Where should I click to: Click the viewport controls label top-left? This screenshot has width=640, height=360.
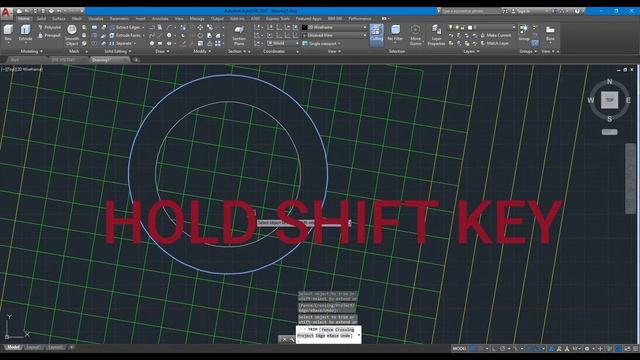pos(22,69)
